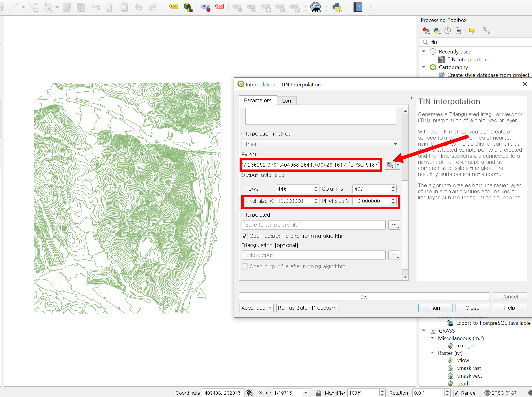Select the r.flow GRASS algorithm
532x397 pixels.
pyautogui.click(x=462, y=360)
